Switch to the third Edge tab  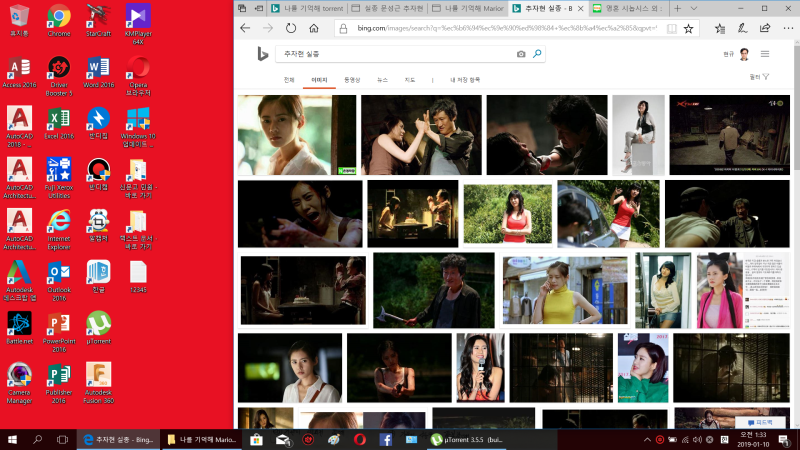click(468, 8)
